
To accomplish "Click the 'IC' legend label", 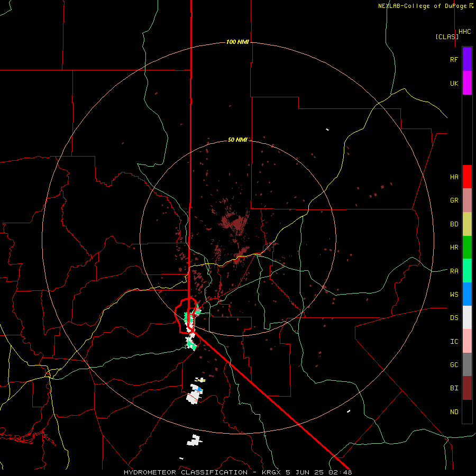I will tap(454, 342).
